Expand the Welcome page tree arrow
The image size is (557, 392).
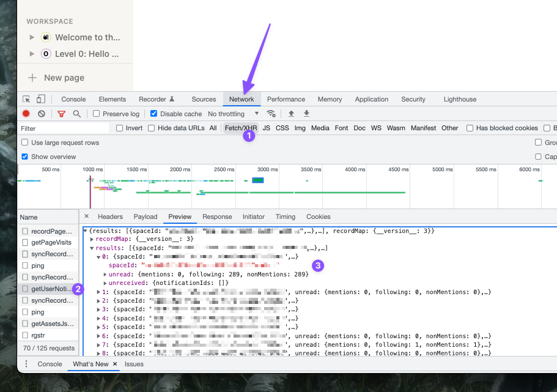tap(32, 37)
